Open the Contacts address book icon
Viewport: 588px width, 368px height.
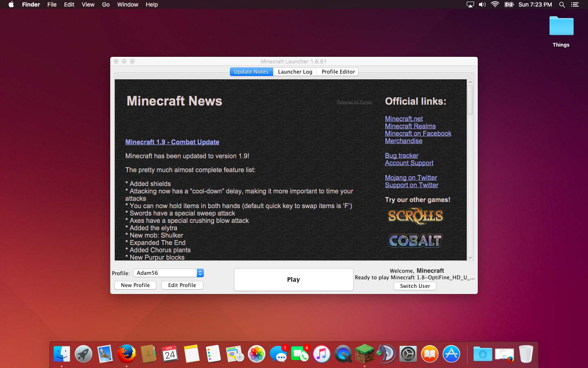coord(149,354)
